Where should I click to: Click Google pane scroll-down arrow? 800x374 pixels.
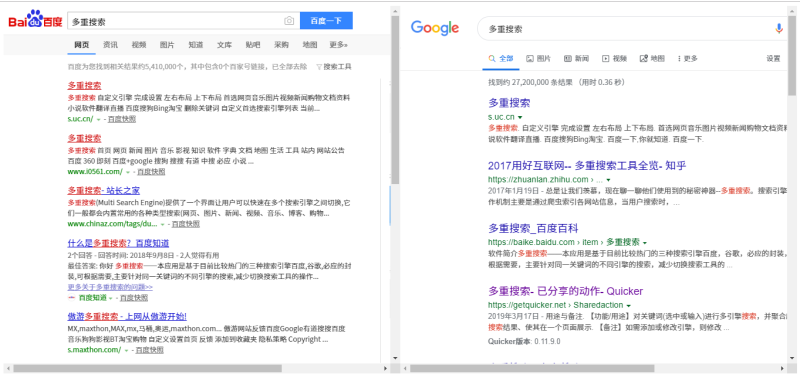(x=792, y=359)
